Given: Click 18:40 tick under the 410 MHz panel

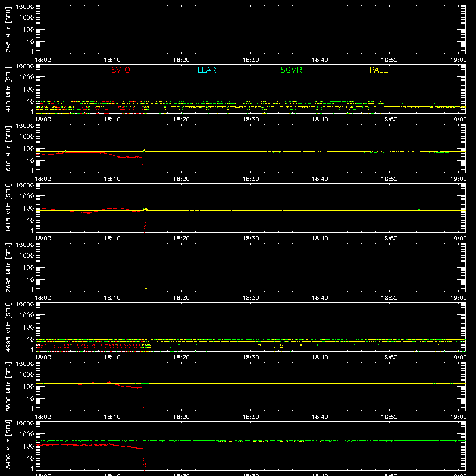Looking at the screenshot, I should 320,120.
